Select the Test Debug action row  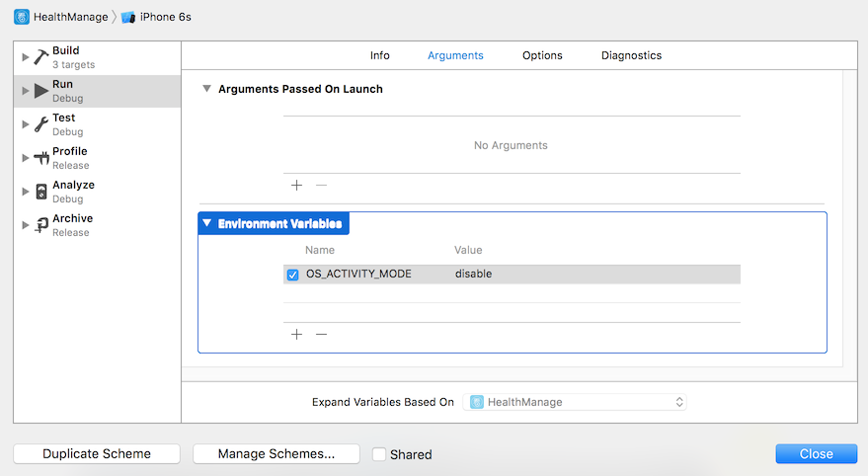[x=98, y=124]
